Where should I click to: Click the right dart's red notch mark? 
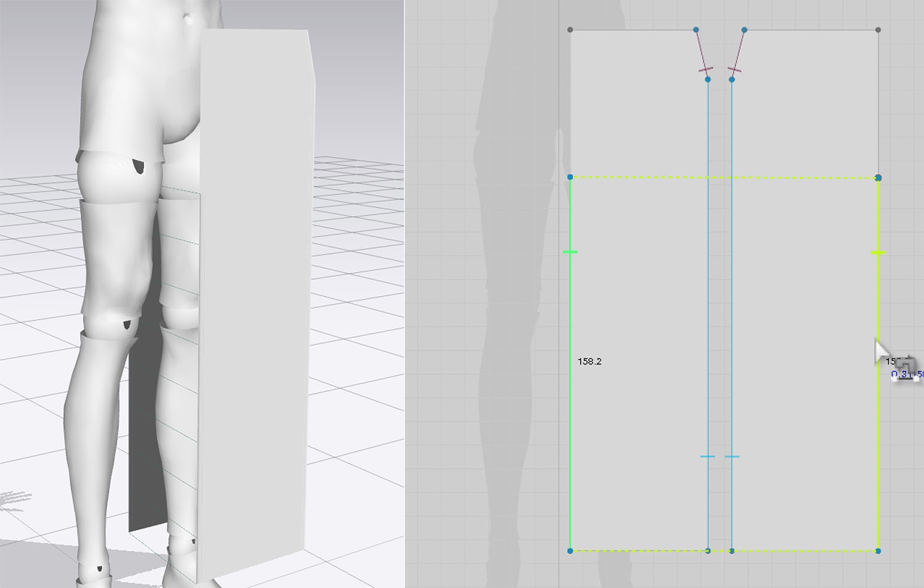(734, 70)
